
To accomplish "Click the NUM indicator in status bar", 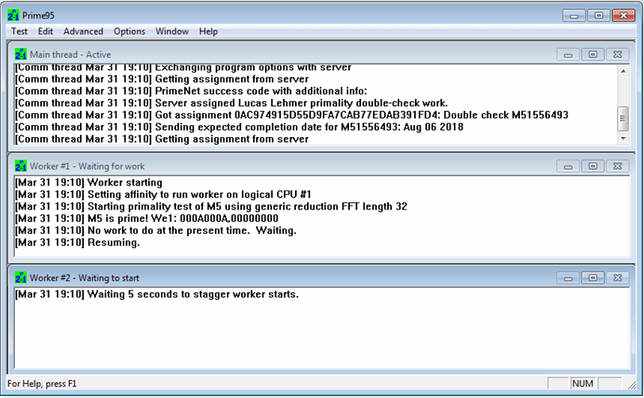I will pyautogui.click(x=582, y=384).
